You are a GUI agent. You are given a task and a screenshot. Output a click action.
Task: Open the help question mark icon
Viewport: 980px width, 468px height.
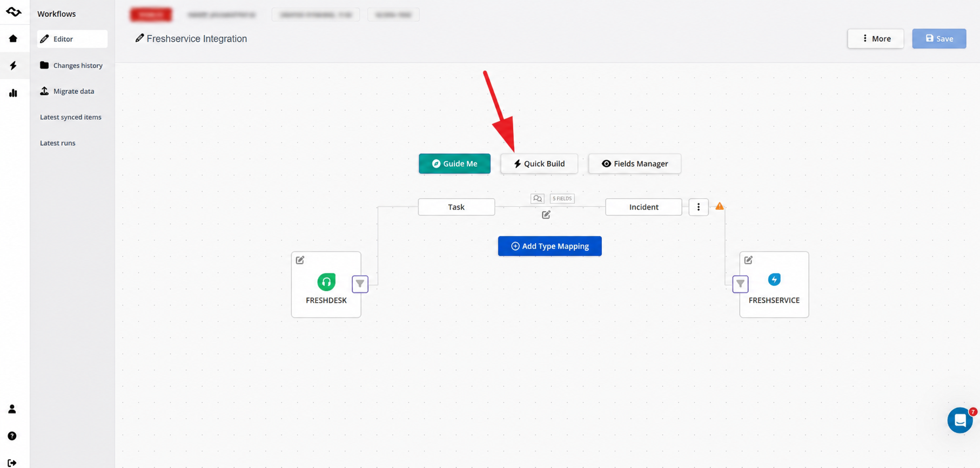pyautogui.click(x=12, y=436)
